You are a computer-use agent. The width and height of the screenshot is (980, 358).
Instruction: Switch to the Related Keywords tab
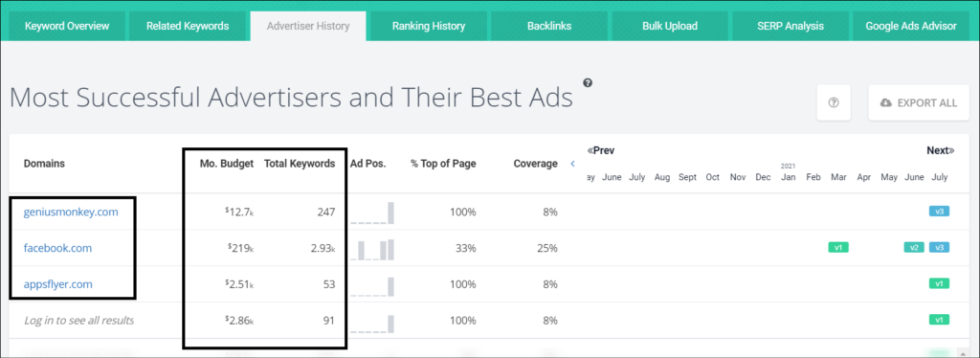188,26
